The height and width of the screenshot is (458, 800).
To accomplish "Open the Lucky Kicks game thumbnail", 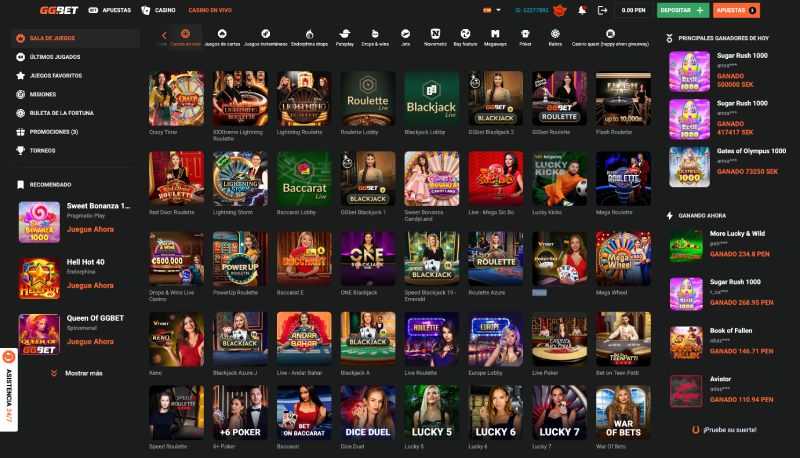I will tap(560, 179).
